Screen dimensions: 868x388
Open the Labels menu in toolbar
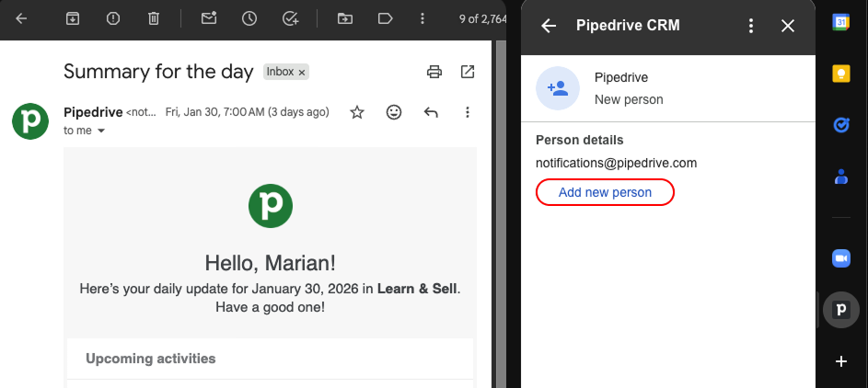(386, 17)
